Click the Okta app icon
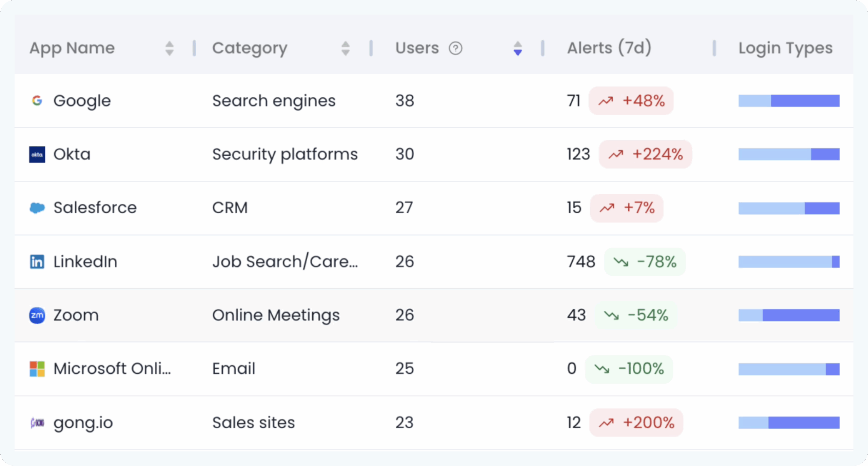Viewport: 868px width, 466px height. click(x=37, y=154)
